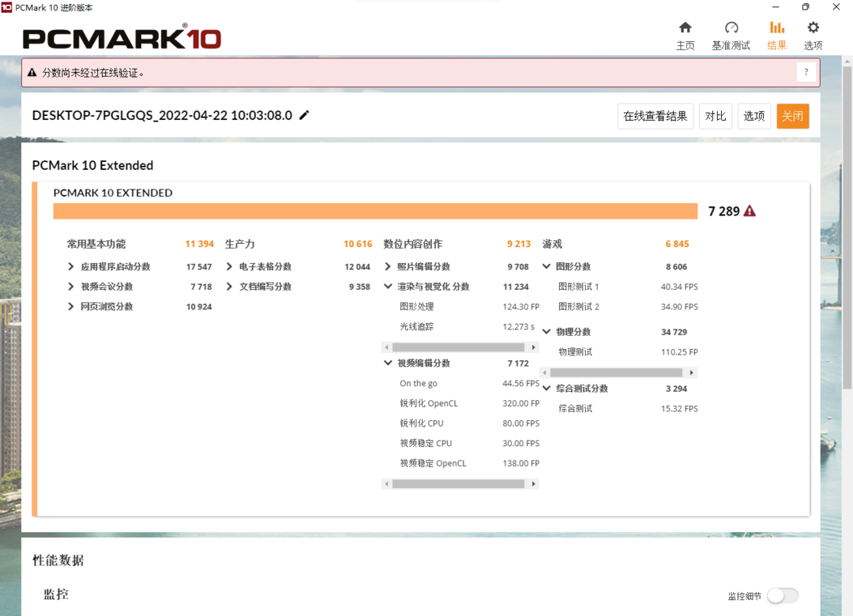
Task: Click 在线查看结果 button
Action: pyautogui.click(x=655, y=116)
